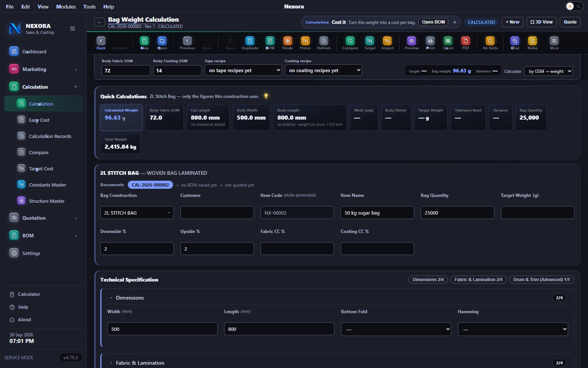Click the Item Name field

pos(377,213)
